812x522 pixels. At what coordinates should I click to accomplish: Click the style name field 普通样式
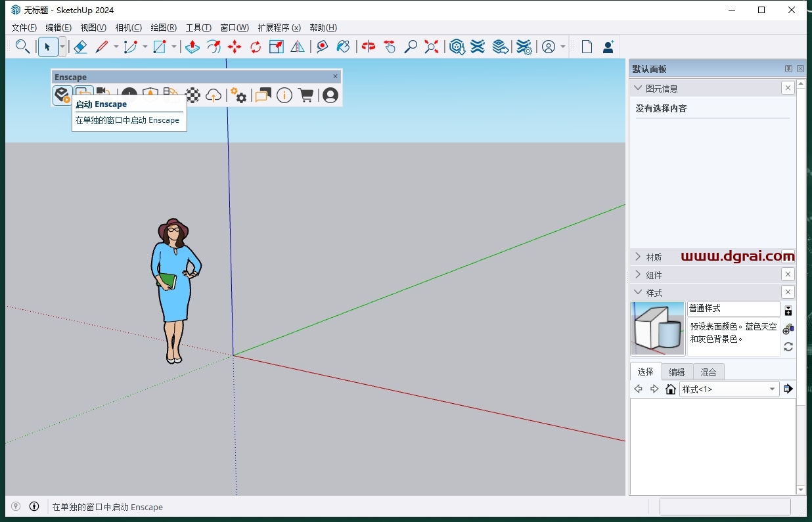point(733,308)
